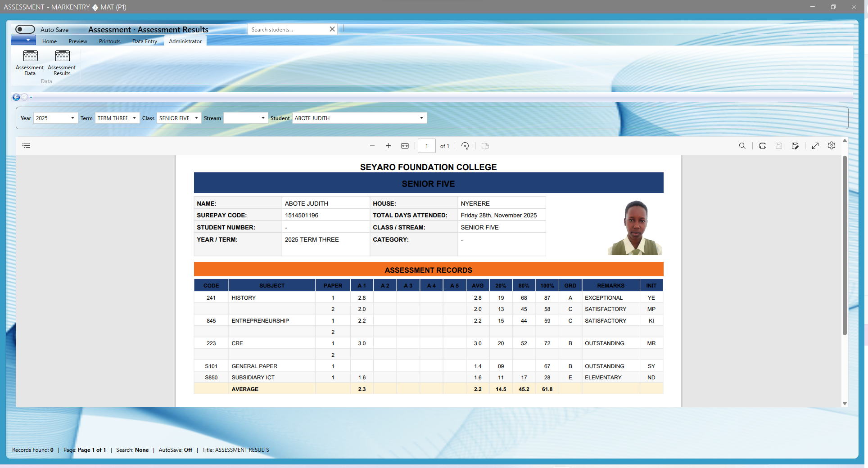Clear the student search with X button
Viewport: 868px width, 468px height.
tap(332, 29)
